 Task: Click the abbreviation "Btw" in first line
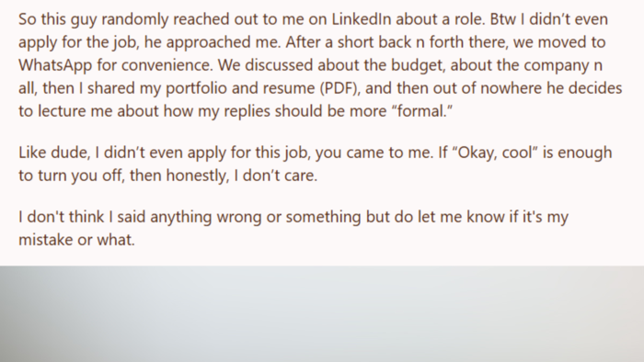click(x=502, y=19)
